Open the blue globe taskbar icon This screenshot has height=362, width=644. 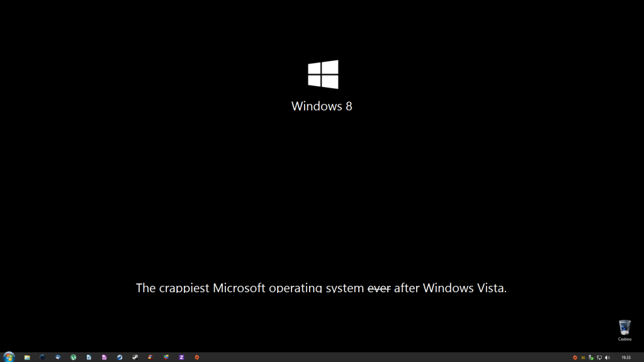pyautogui.click(x=120, y=357)
